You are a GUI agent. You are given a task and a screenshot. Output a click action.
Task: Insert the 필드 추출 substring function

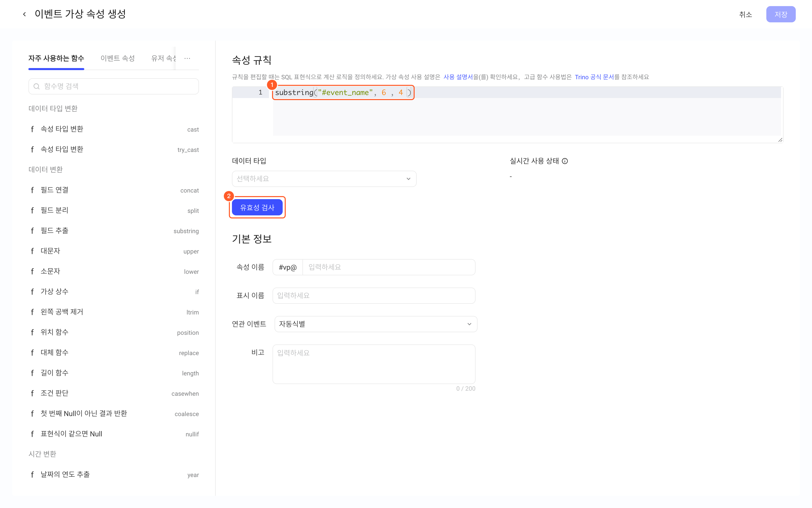click(114, 231)
